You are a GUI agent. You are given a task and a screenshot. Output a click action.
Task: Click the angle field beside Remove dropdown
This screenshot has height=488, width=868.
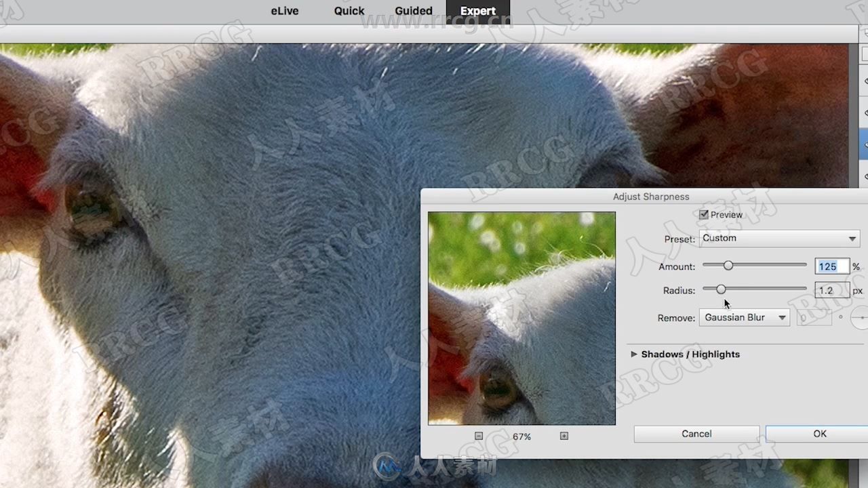click(x=814, y=317)
